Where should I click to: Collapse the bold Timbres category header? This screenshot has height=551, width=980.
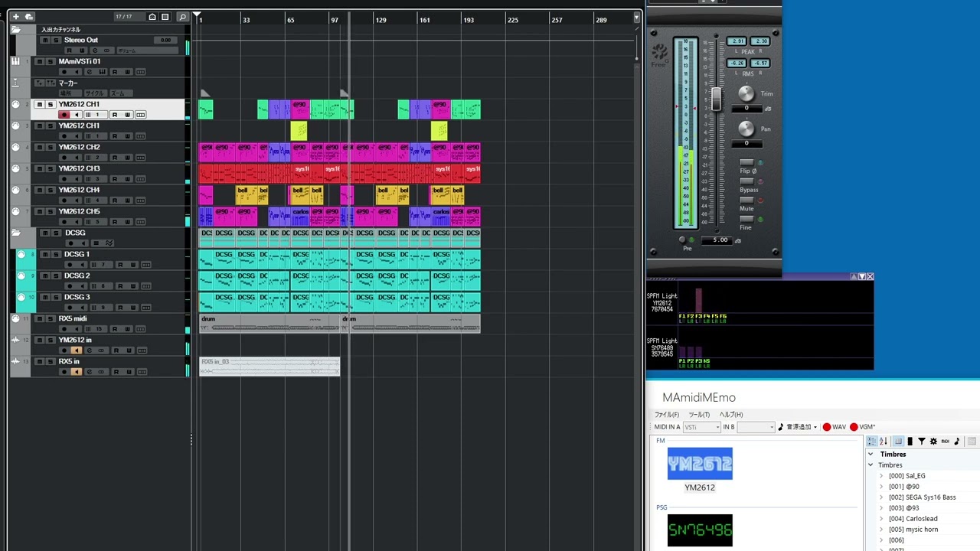click(x=871, y=455)
